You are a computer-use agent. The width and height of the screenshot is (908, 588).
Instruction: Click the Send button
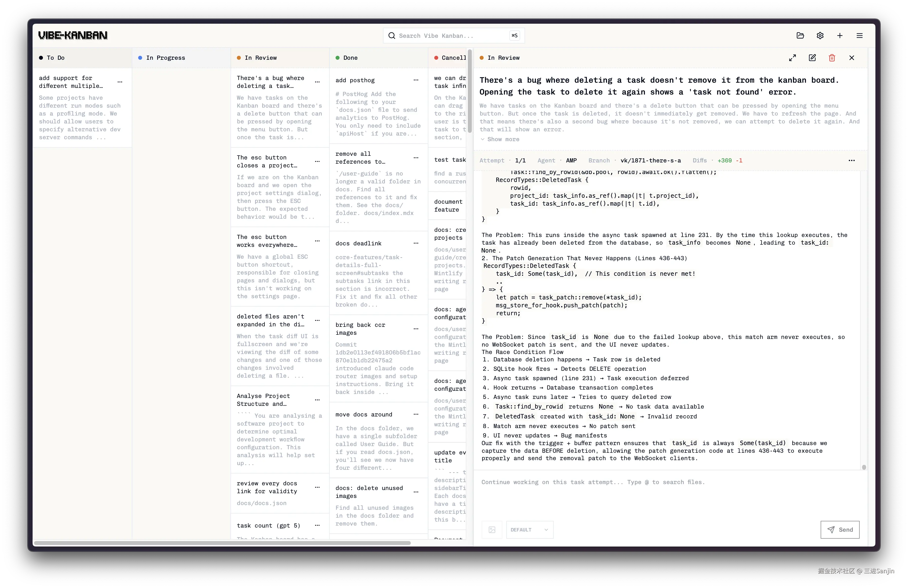point(840,530)
